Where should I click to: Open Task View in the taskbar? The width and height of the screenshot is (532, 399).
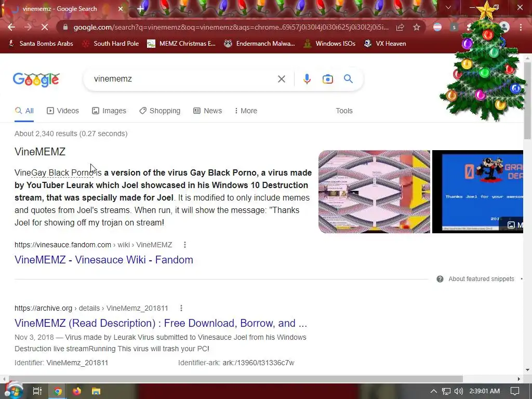37,391
